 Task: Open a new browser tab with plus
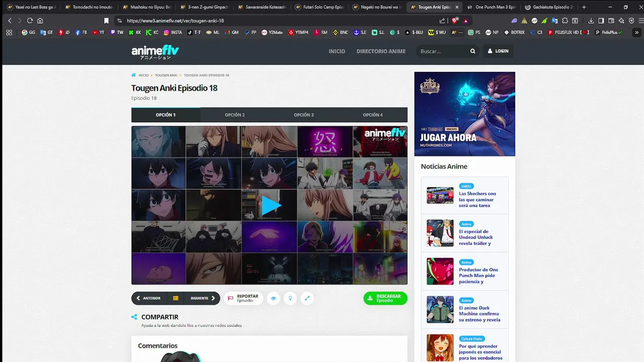(x=584, y=7)
